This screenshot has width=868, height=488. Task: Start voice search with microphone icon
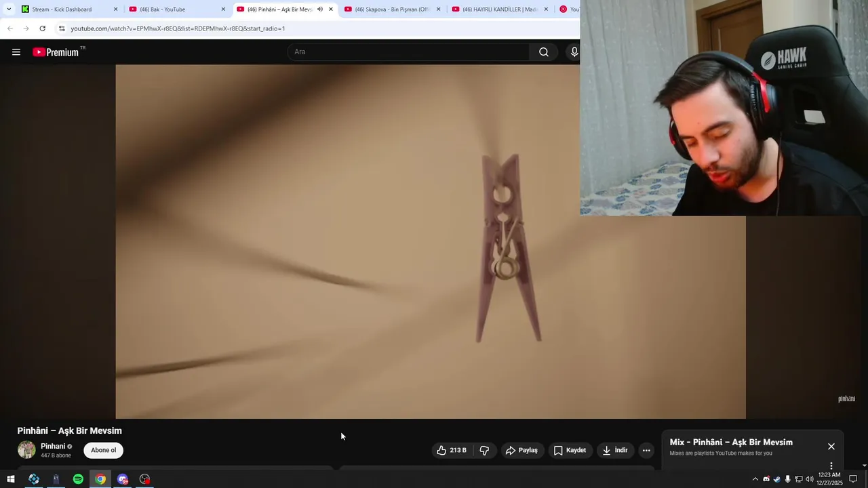[x=574, y=52]
